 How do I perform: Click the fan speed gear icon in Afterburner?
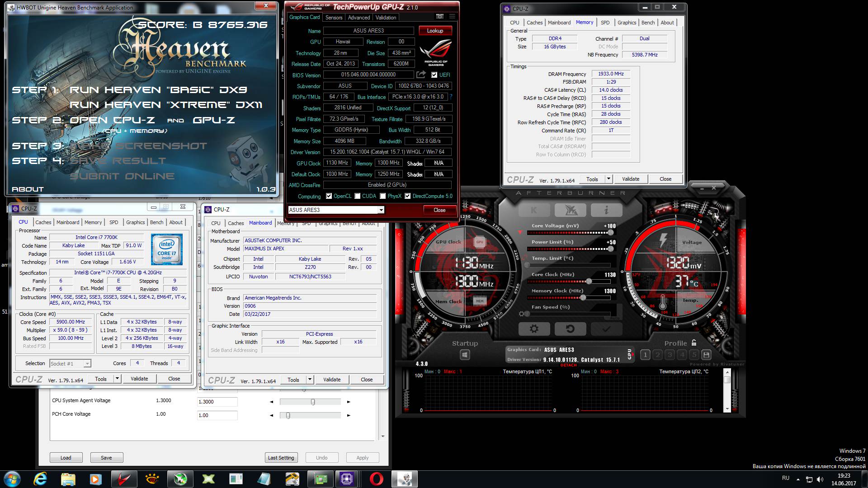[x=522, y=314]
